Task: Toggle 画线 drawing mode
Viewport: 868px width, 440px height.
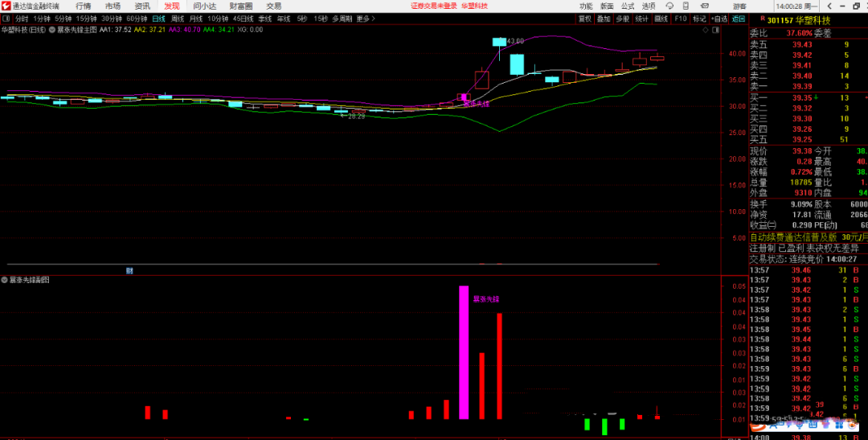Action: (x=661, y=18)
